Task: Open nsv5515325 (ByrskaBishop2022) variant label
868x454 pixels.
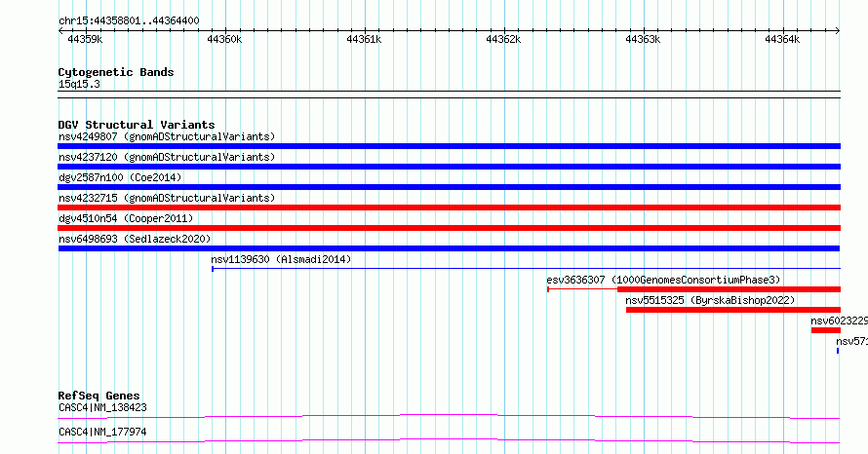Action: (x=710, y=300)
